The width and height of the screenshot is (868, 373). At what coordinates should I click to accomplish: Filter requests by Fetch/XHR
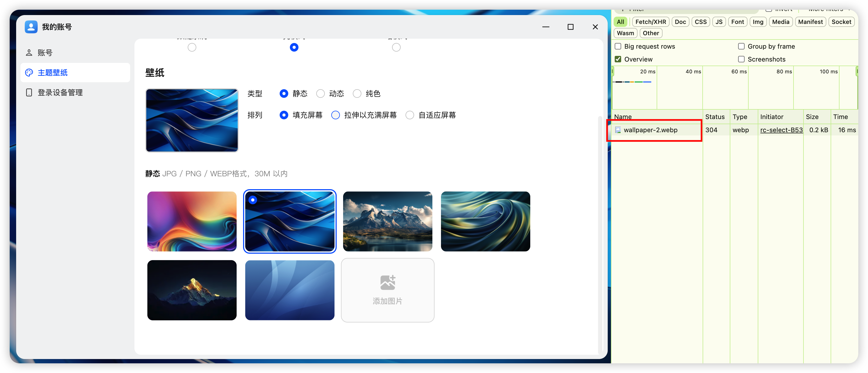pos(650,22)
